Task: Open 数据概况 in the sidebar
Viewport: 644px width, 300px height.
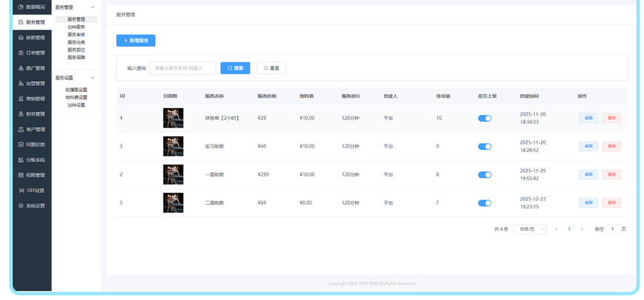Action: click(31, 7)
